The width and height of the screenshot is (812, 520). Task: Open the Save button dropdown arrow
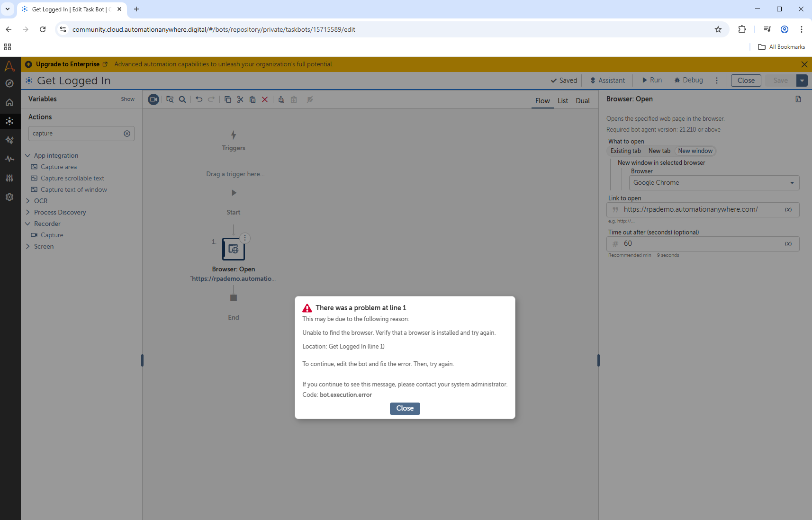(802, 81)
